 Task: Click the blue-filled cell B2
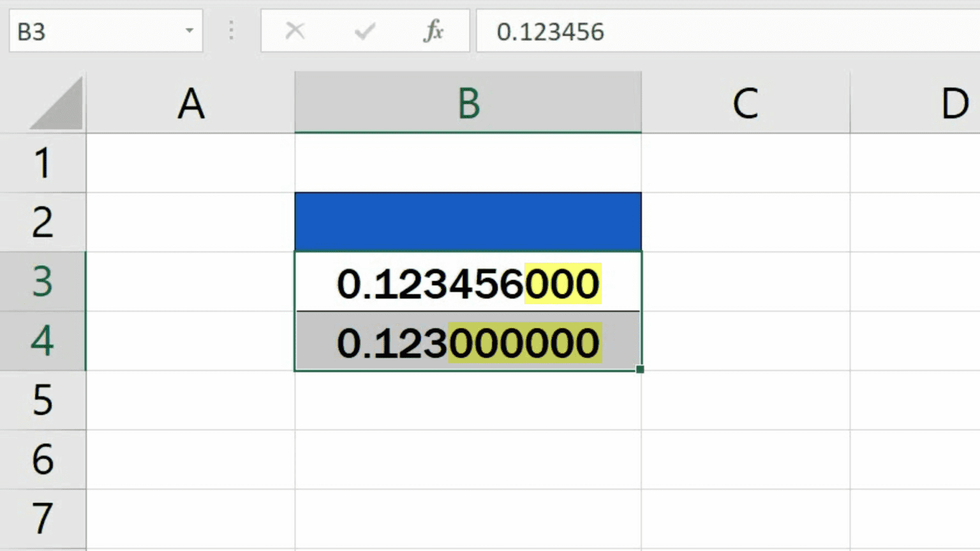(468, 222)
